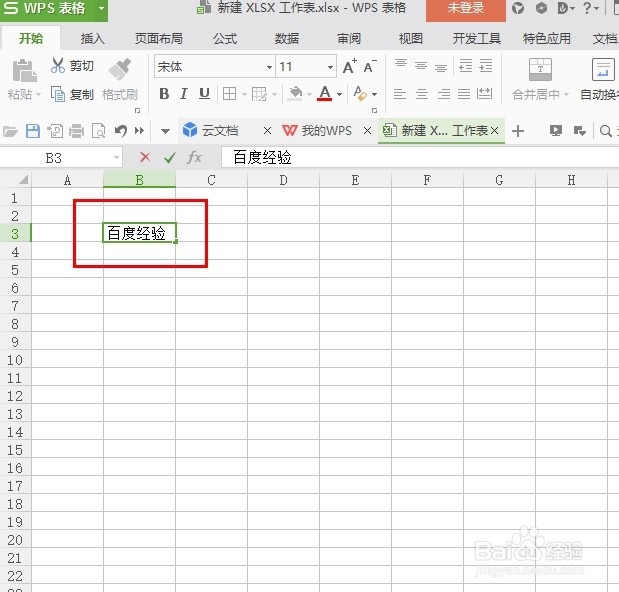Click the clear formatting eraser icon
The width and height of the screenshot is (619, 592).
tap(360, 94)
